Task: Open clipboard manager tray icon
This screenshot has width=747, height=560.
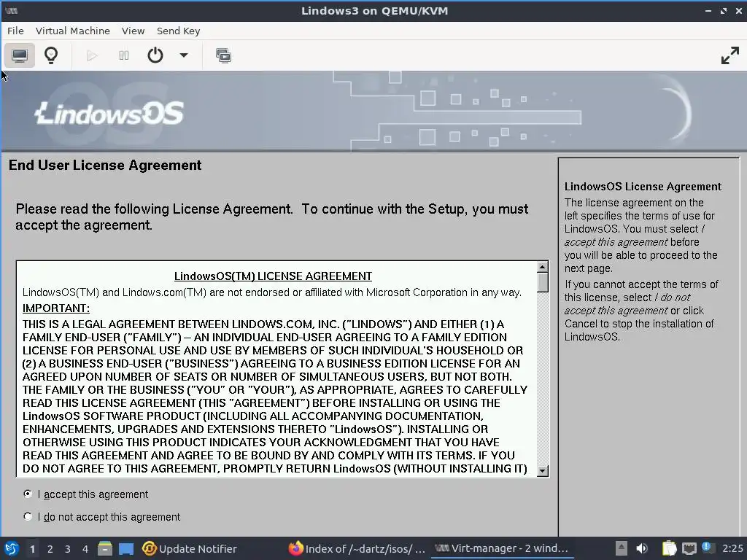Action: (670, 548)
